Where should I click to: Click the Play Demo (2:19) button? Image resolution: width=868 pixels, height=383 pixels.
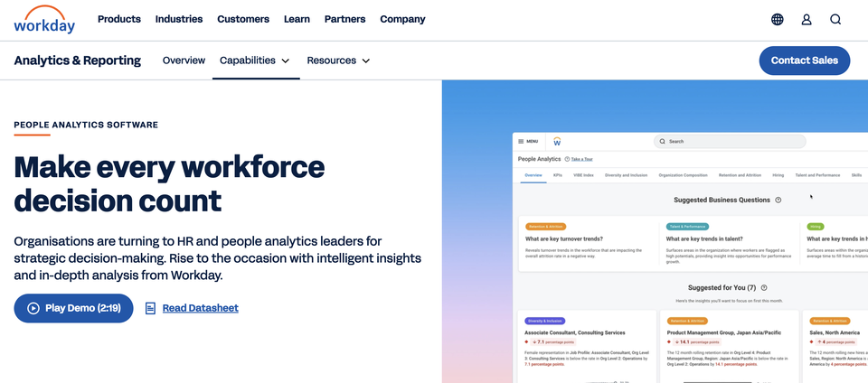[73, 308]
